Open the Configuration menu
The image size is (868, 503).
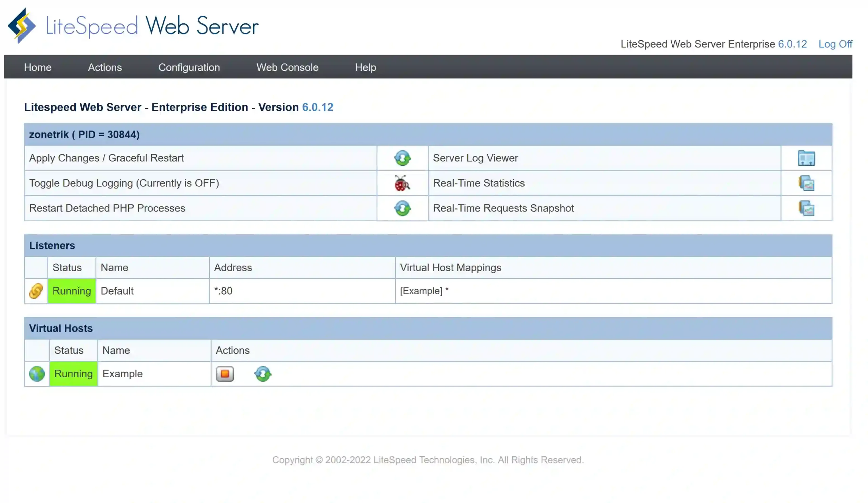pos(189,67)
